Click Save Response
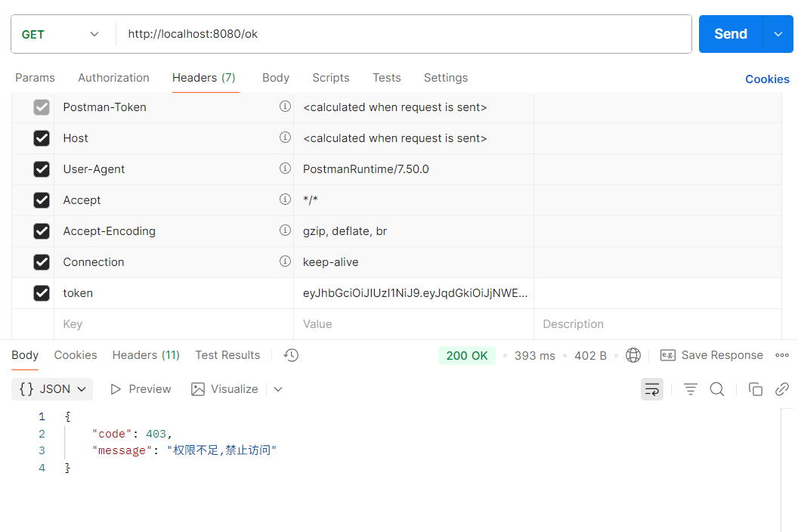 pos(722,355)
